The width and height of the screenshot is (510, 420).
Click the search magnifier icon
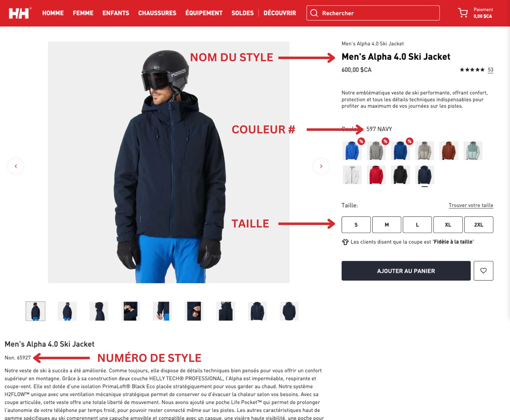click(x=314, y=13)
